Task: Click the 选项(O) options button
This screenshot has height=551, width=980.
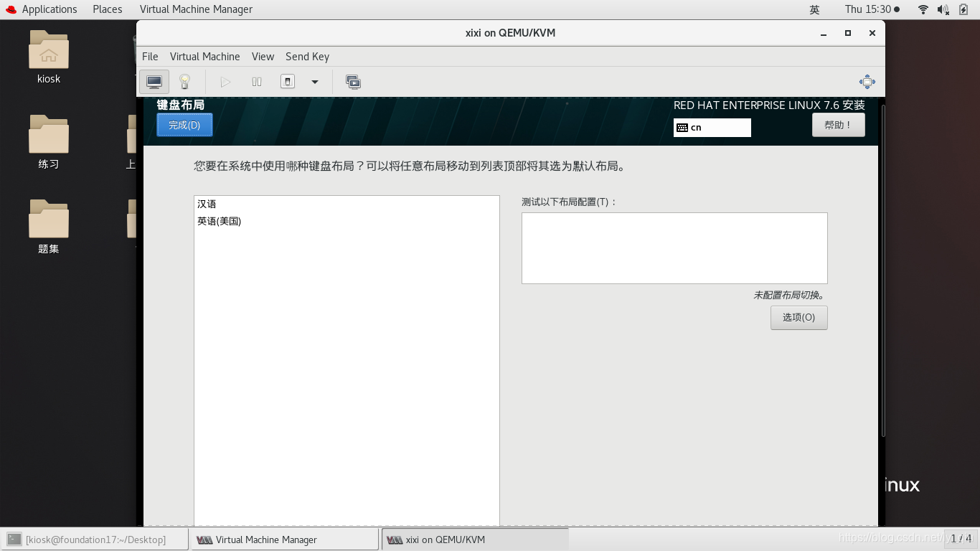Action: click(x=798, y=318)
